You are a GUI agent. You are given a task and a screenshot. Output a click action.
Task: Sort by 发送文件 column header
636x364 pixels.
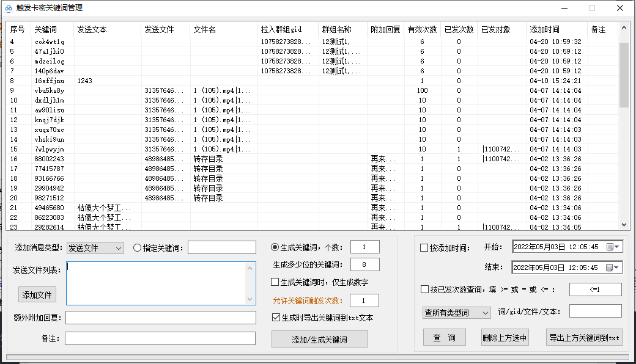tap(166, 29)
